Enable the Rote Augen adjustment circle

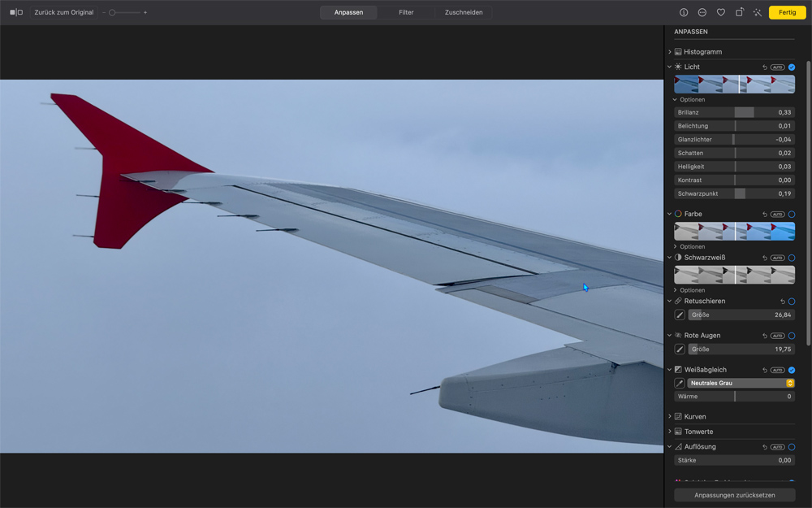pyautogui.click(x=791, y=336)
